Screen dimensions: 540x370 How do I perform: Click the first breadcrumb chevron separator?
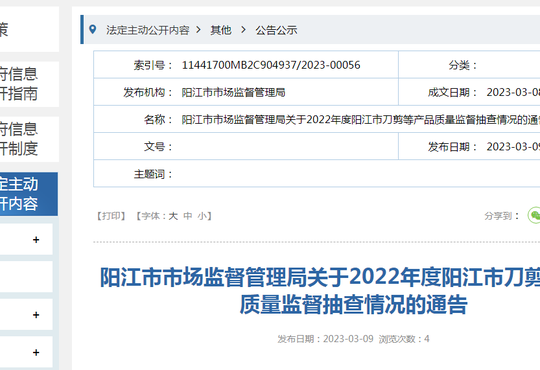(x=199, y=30)
